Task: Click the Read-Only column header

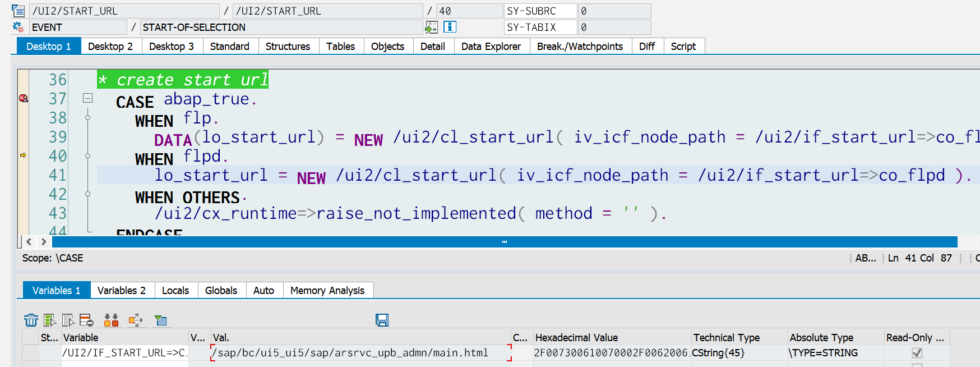Action: pyautogui.click(x=917, y=337)
